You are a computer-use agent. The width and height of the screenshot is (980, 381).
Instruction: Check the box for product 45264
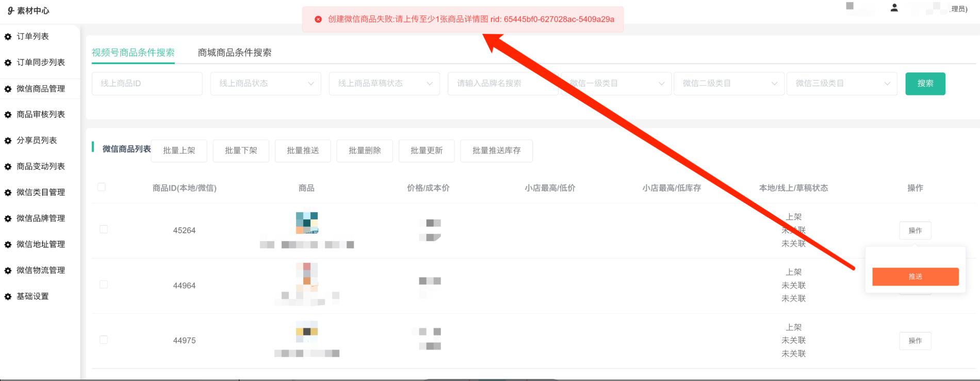point(104,229)
